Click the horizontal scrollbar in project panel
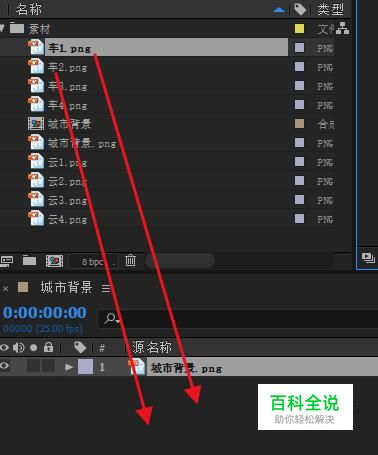Image resolution: width=378 pixels, height=455 pixels. (180, 261)
